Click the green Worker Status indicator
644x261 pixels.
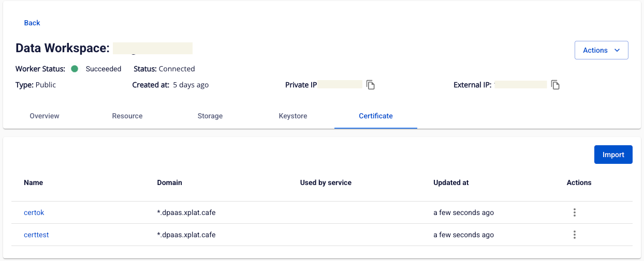[75, 69]
